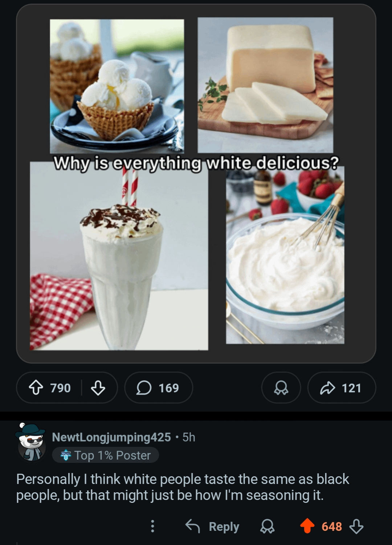Open the vanilla ice cream photo
Viewport: 392px width, 545px height.
coord(117,85)
